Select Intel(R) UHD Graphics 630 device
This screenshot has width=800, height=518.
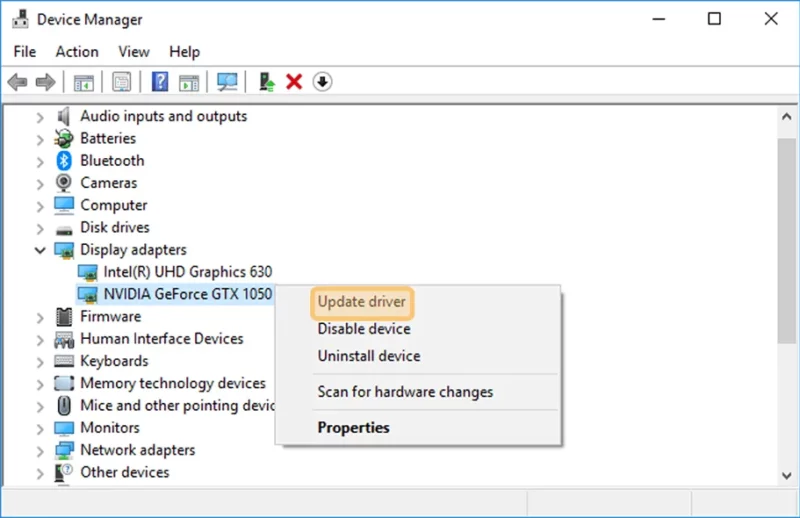[x=188, y=272]
